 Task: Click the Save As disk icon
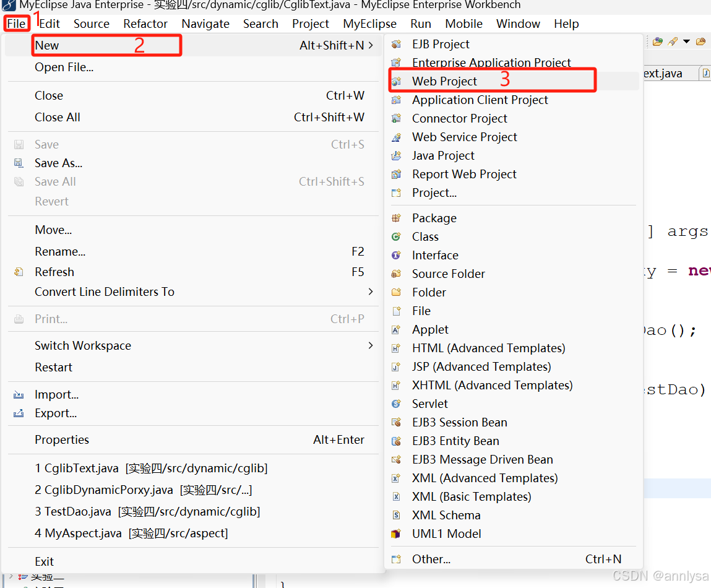19,163
